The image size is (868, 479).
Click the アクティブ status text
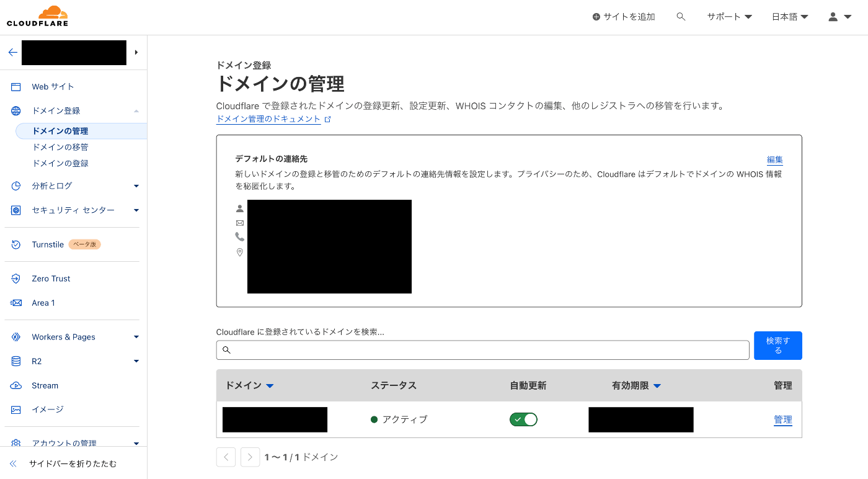point(405,419)
